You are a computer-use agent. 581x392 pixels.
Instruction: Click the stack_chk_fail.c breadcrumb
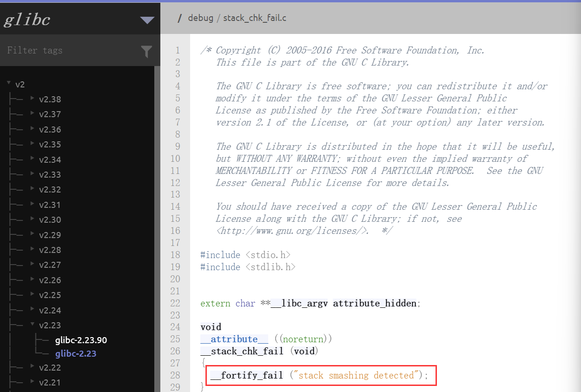pyautogui.click(x=255, y=18)
